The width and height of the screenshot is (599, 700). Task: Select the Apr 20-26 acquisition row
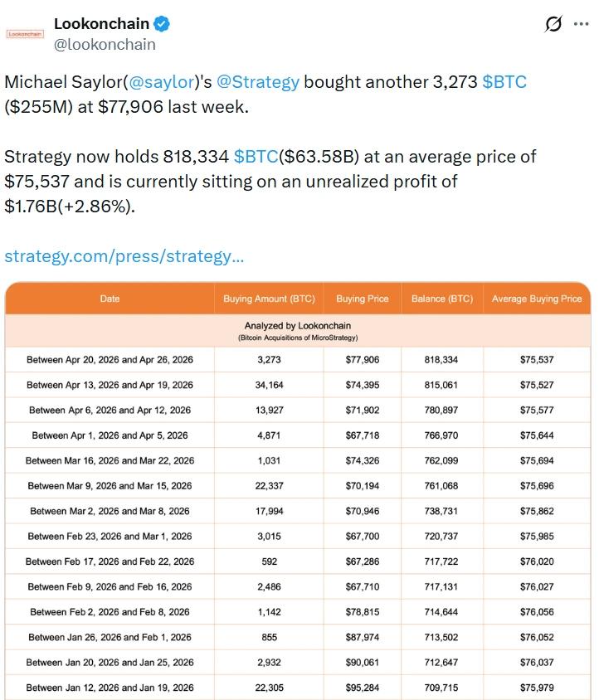coord(299,360)
